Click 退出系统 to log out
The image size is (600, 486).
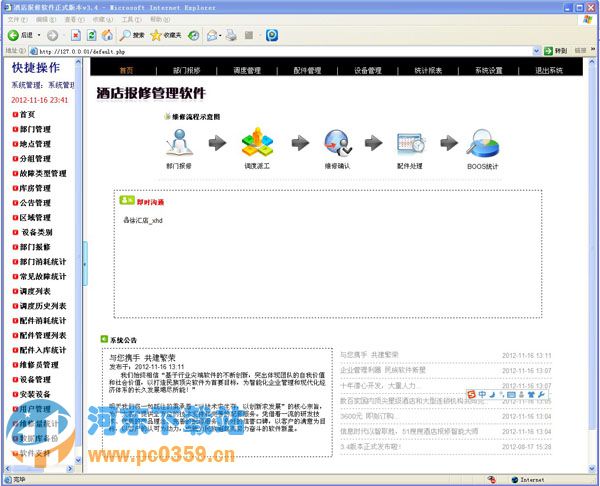pos(549,70)
